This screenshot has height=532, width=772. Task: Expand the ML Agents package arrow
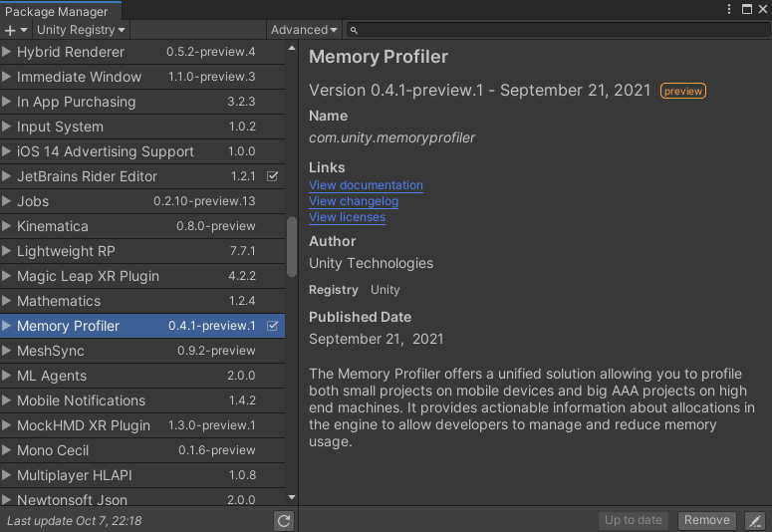tap(6, 376)
